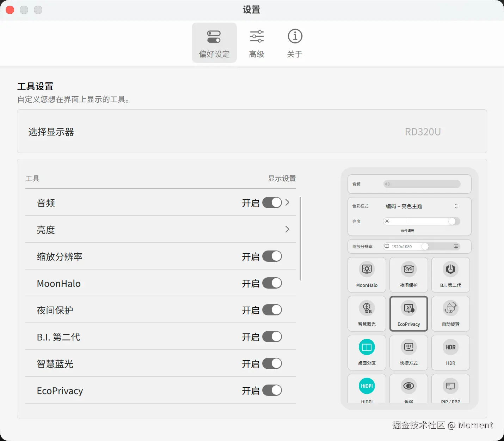Click the tool list vertical scrollbar
Viewport: 504px width, 441px height.
[300, 239]
